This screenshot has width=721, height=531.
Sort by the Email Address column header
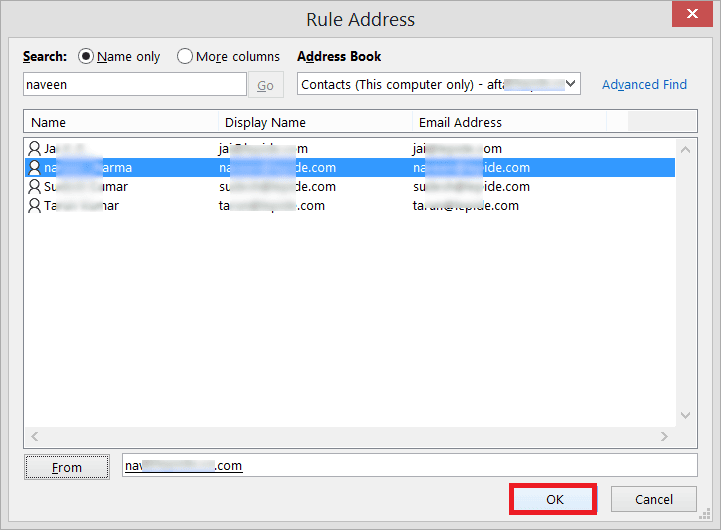tap(508, 122)
